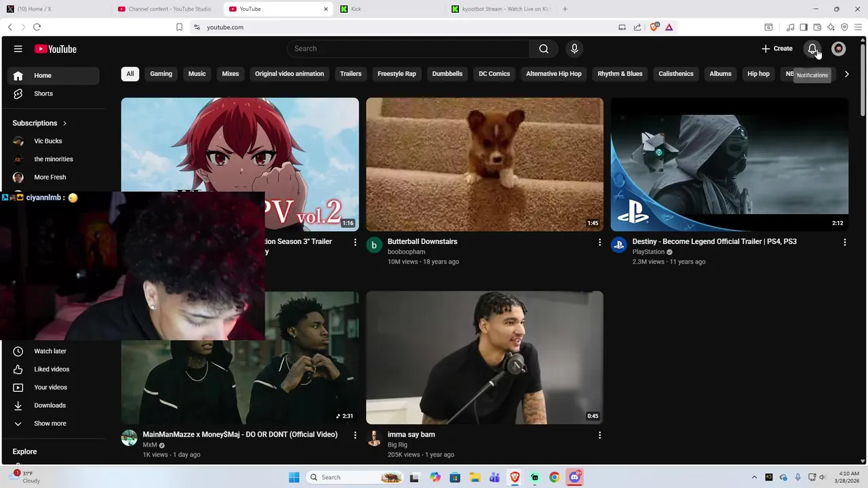This screenshot has height=488, width=868.
Task: Open PlayStation channel avatar
Action: [x=618, y=245]
